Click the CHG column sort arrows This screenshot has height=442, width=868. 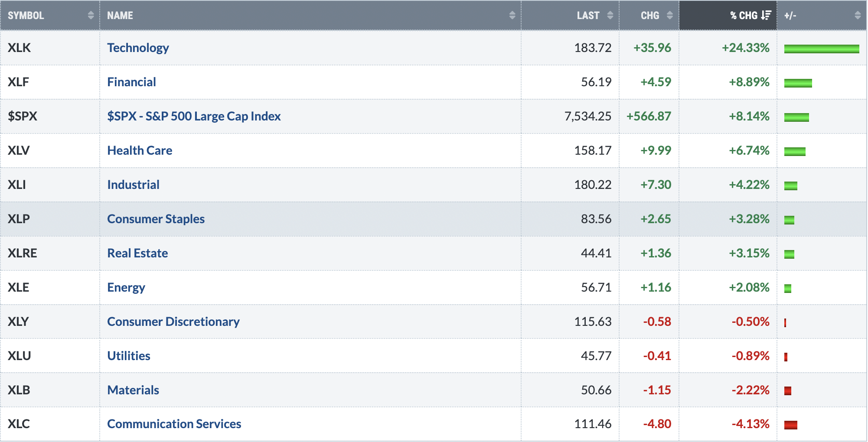point(670,16)
